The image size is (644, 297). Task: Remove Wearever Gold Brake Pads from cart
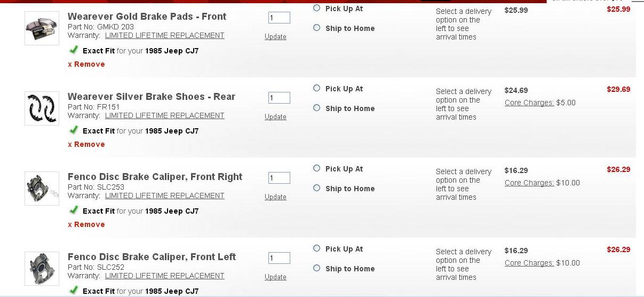(x=86, y=64)
